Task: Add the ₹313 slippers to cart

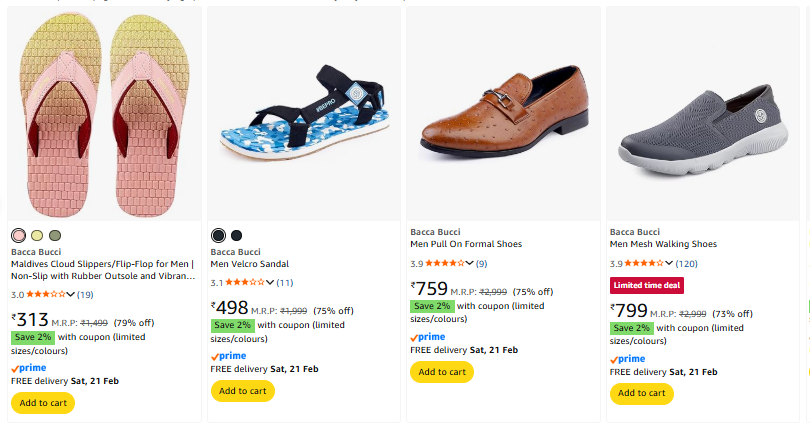Action: pos(43,403)
